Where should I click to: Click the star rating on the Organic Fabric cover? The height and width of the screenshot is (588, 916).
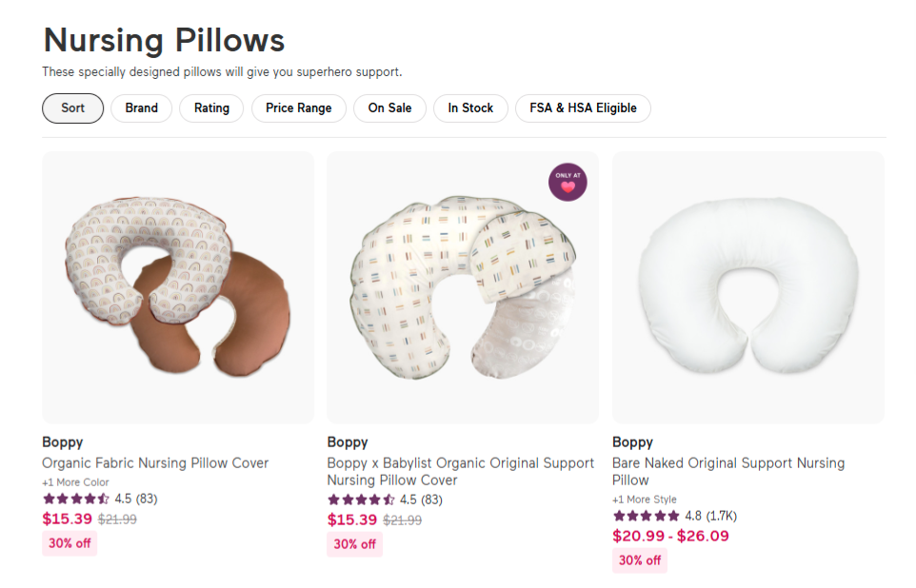coord(74,498)
